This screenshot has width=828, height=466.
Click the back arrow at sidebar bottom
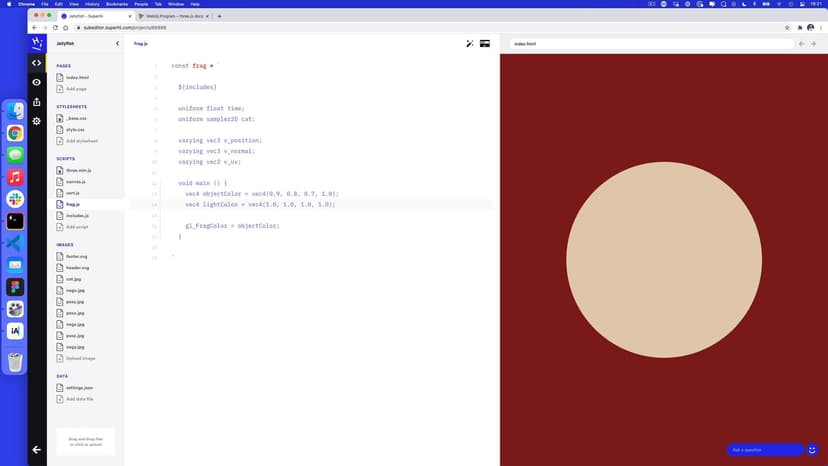37,450
